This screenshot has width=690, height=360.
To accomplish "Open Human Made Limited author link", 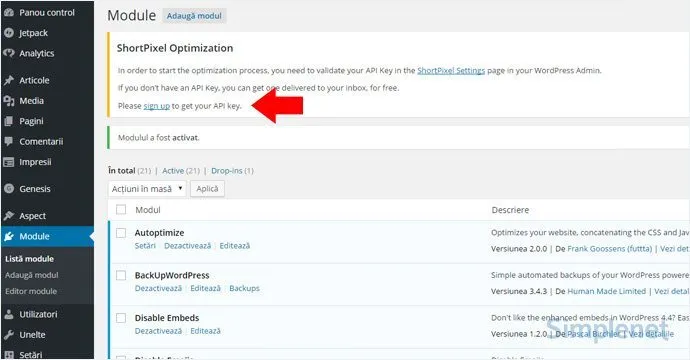I will 606,291.
